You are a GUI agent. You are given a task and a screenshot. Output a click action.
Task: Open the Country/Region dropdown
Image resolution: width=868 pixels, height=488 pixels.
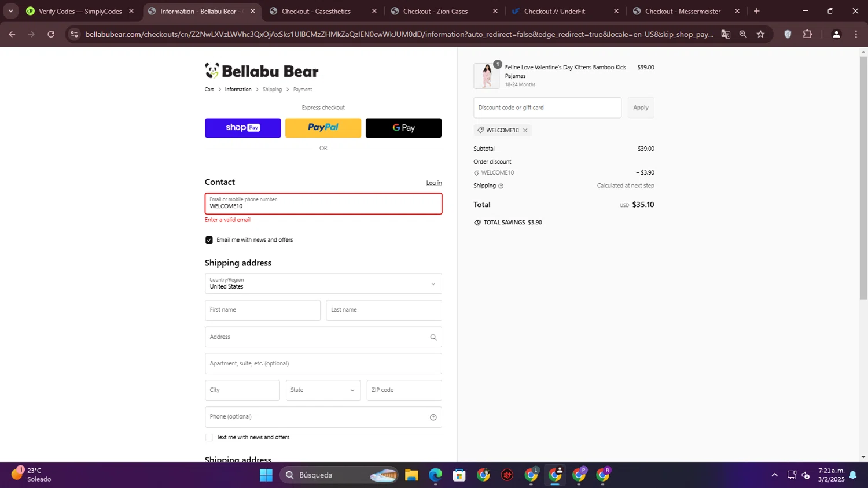point(323,283)
